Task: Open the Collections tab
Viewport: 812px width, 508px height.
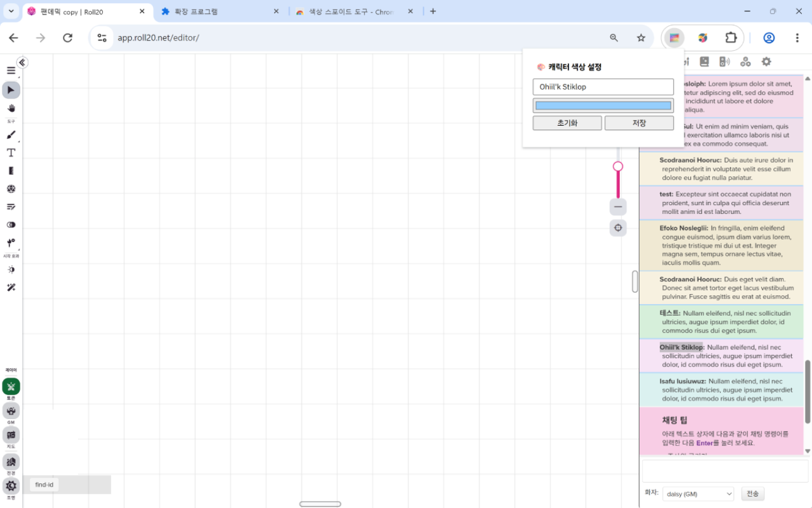Action: (x=745, y=62)
